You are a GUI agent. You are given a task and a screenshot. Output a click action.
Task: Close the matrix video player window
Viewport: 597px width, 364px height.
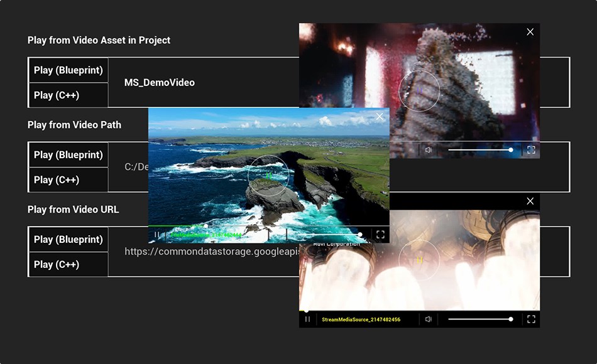530,31
